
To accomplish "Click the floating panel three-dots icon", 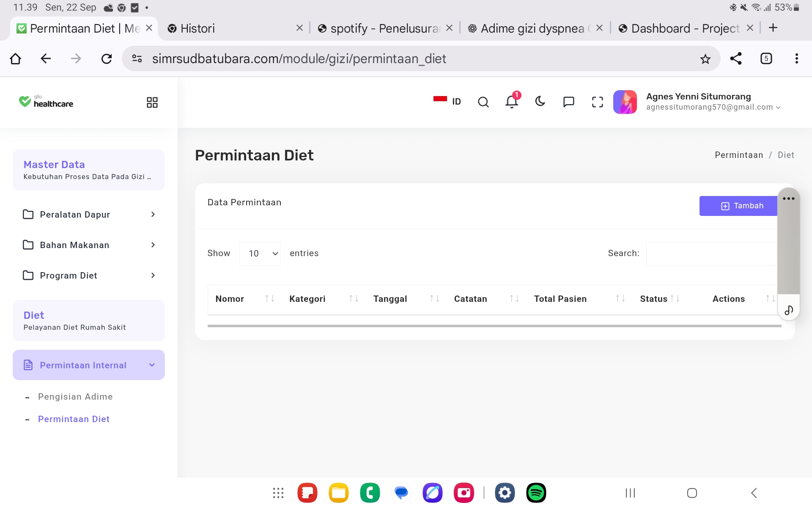I will 788,199.
